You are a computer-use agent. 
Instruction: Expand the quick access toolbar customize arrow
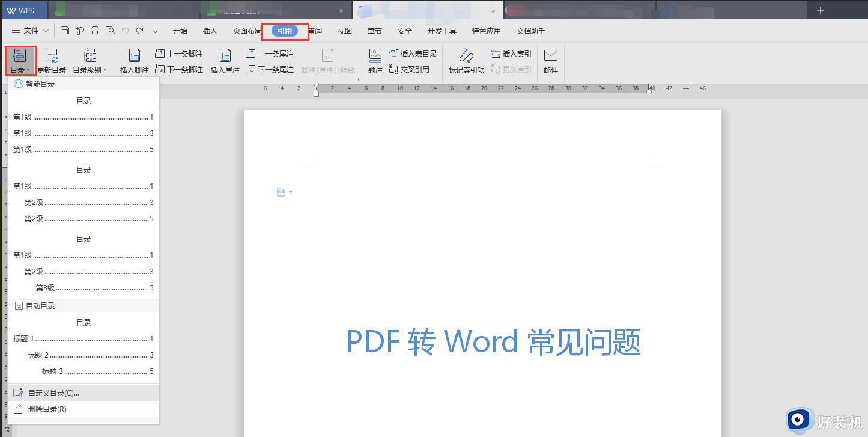point(155,31)
